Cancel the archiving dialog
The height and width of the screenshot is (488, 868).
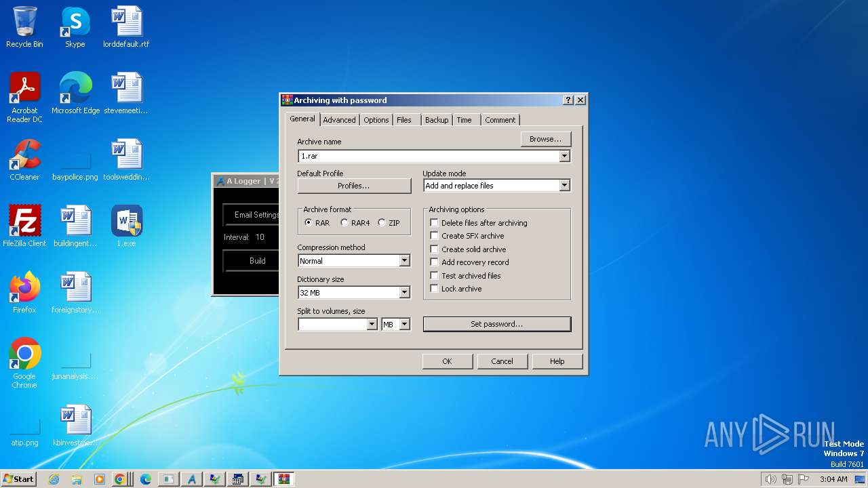coord(502,361)
